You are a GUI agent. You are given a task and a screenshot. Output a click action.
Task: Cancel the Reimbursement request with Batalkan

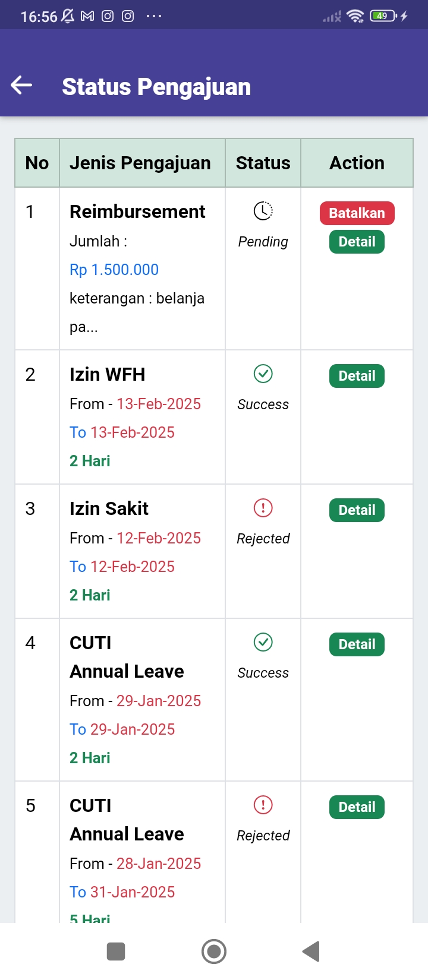tap(357, 213)
